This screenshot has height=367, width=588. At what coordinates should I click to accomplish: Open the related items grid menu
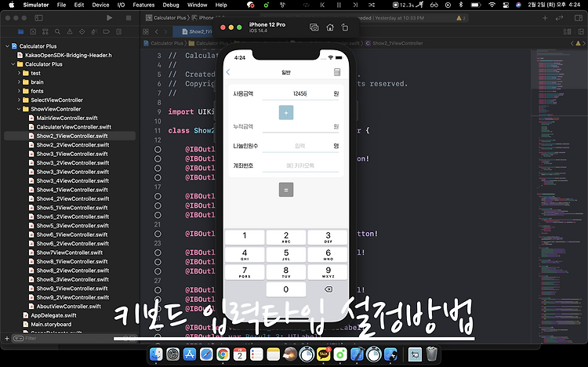pos(146,32)
